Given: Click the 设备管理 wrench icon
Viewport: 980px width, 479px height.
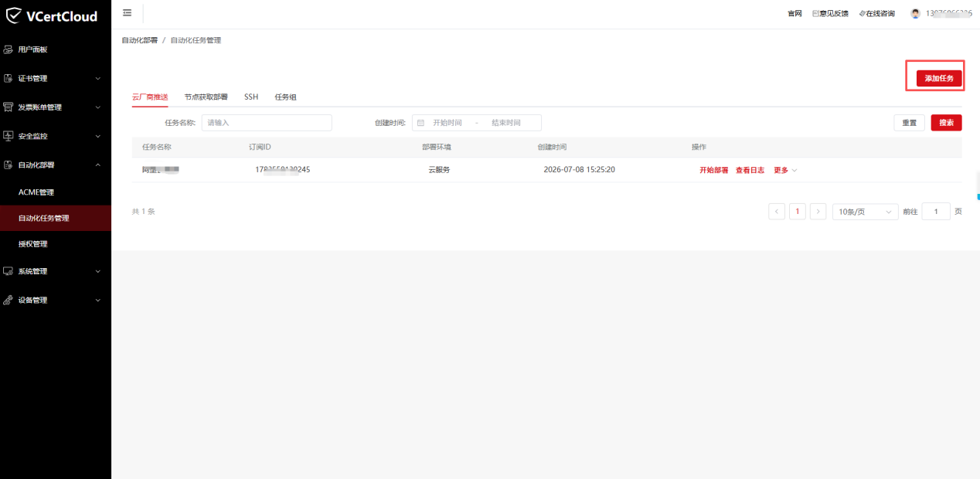Looking at the screenshot, I should (9, 300).
